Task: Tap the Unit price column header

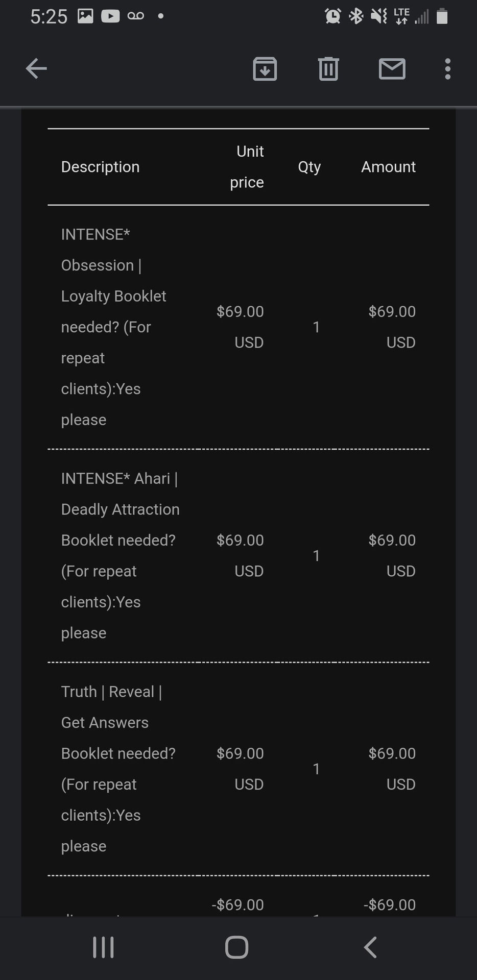Action: (248, 167)
